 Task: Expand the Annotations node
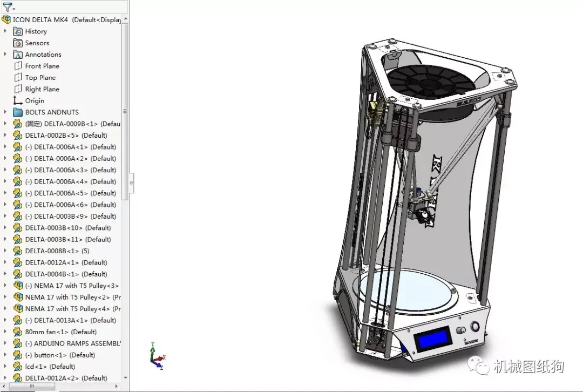tap(5, 55)
